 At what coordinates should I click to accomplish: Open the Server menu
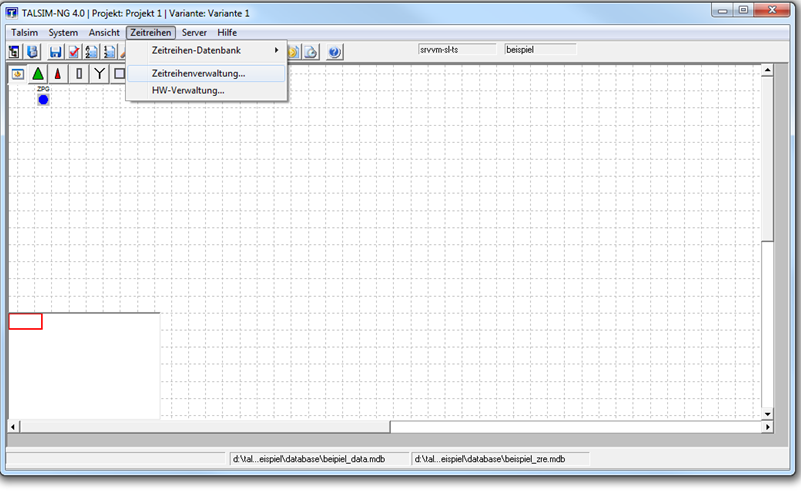194,33
